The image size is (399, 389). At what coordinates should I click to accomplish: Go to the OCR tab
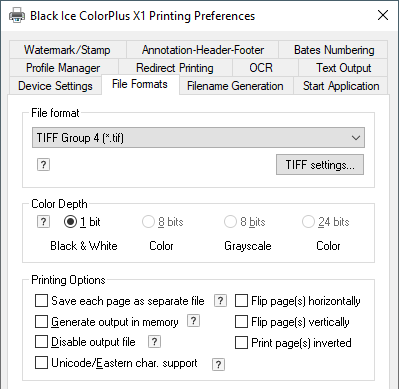point(261,68)
